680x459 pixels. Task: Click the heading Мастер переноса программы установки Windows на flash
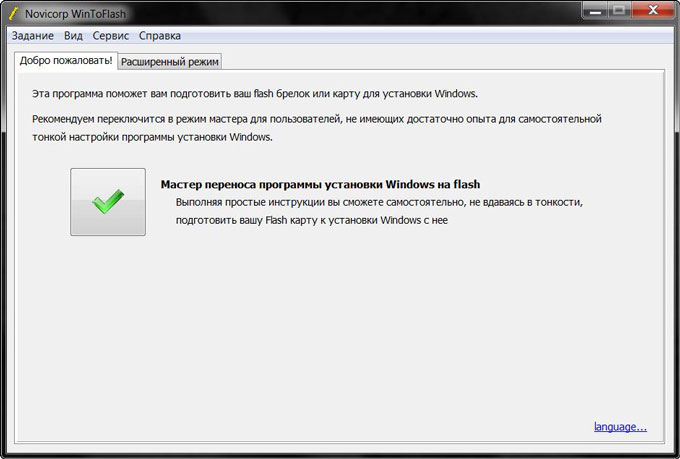tap(320, 184)
